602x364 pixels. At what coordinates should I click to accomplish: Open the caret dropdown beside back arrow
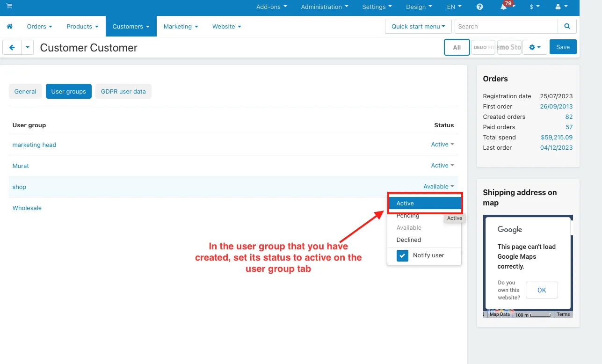coord(28,47)
